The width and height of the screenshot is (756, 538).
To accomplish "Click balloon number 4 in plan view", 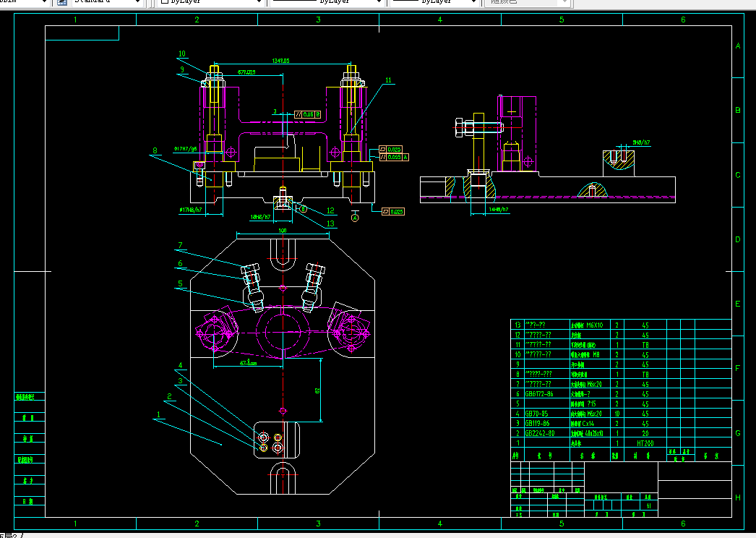I will (180, 365).
